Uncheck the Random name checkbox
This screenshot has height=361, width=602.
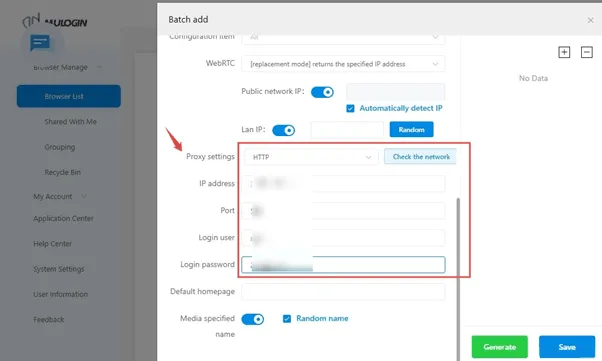tap(287, 319)
